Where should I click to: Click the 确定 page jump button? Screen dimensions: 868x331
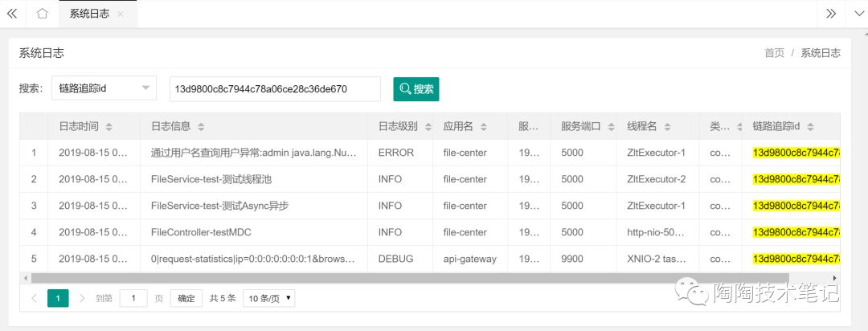coord(186,298)
